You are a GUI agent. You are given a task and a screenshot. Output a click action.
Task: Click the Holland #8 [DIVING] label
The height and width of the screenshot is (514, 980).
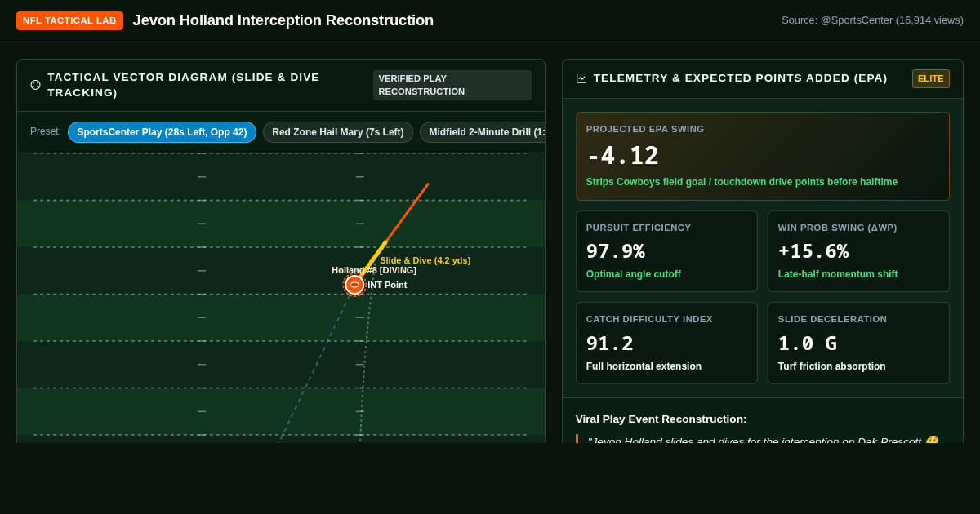[374, 270]
